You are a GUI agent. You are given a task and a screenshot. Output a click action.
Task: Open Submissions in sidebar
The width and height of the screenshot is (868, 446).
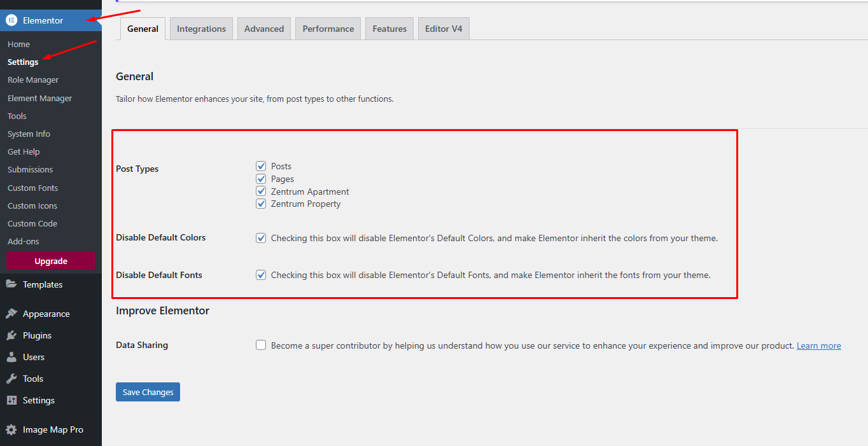[x=31, y=169]
